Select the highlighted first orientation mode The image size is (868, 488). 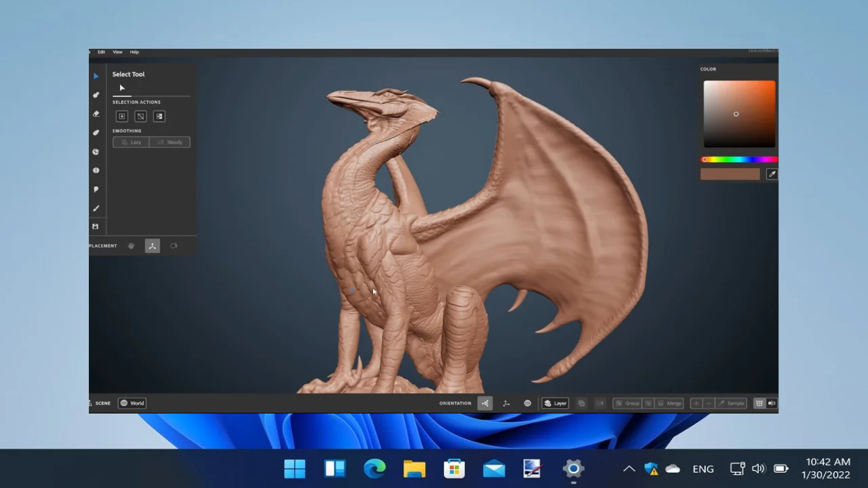(x=485, y=403)
